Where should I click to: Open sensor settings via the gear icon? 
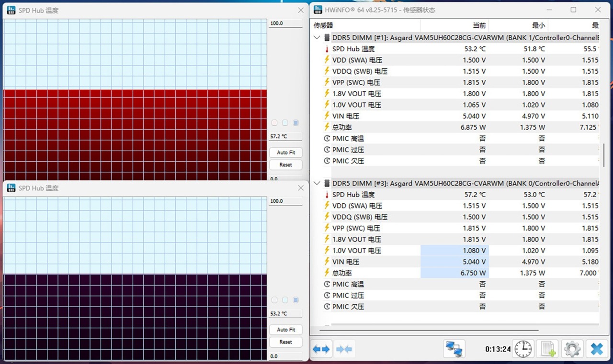tap(572, 349)
